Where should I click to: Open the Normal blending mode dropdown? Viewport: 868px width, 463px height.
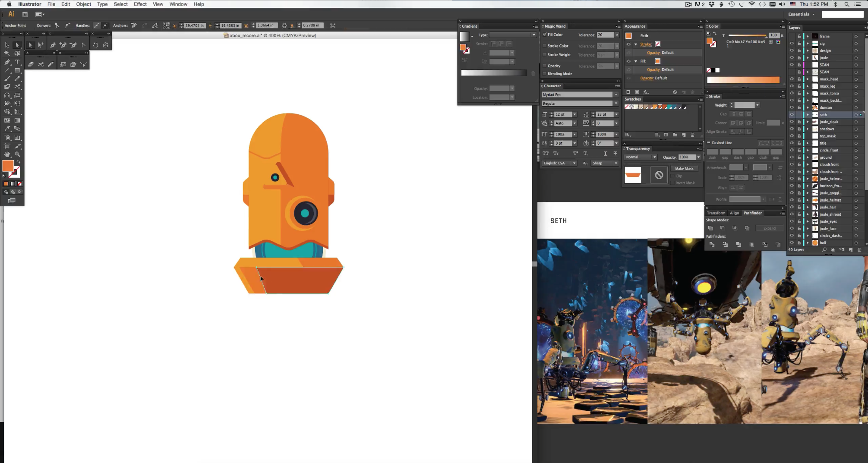tap(641, 157)
